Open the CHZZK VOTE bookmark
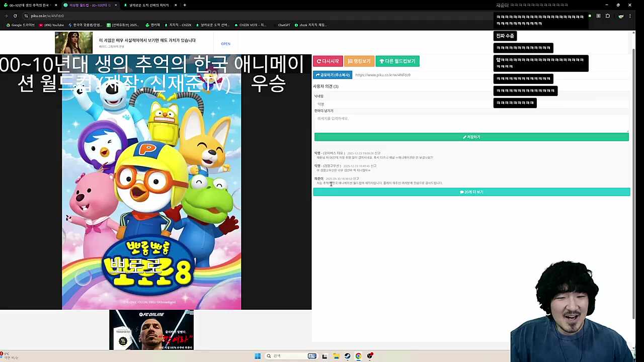Viewport: 644px width, 362px height. click(x=250, y=25)
